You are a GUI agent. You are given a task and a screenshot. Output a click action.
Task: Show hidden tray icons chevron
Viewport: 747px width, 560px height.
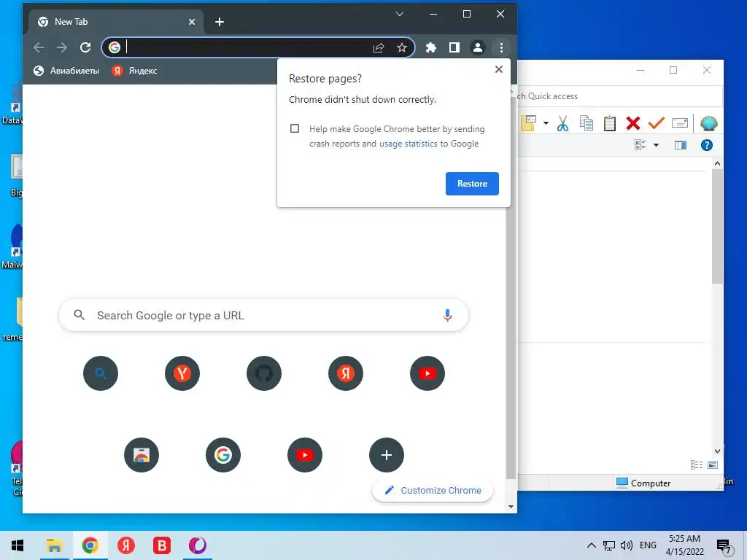(x=591, y=545)
